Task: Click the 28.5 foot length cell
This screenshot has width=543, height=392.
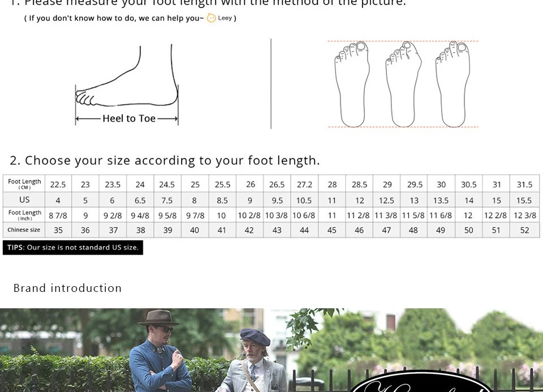Action: pyautogui.click(x=359, y=184)
